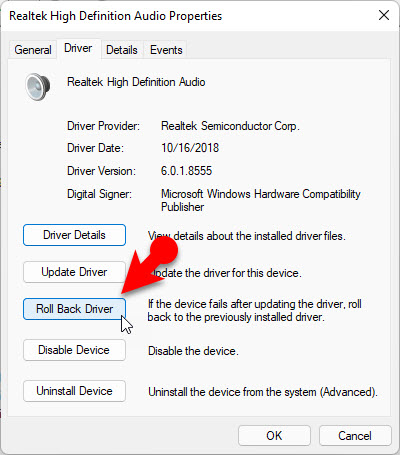This screenshot has height=455, width=400.
Task: Click the Uninstall device description text
Action: tap(263, 392)
